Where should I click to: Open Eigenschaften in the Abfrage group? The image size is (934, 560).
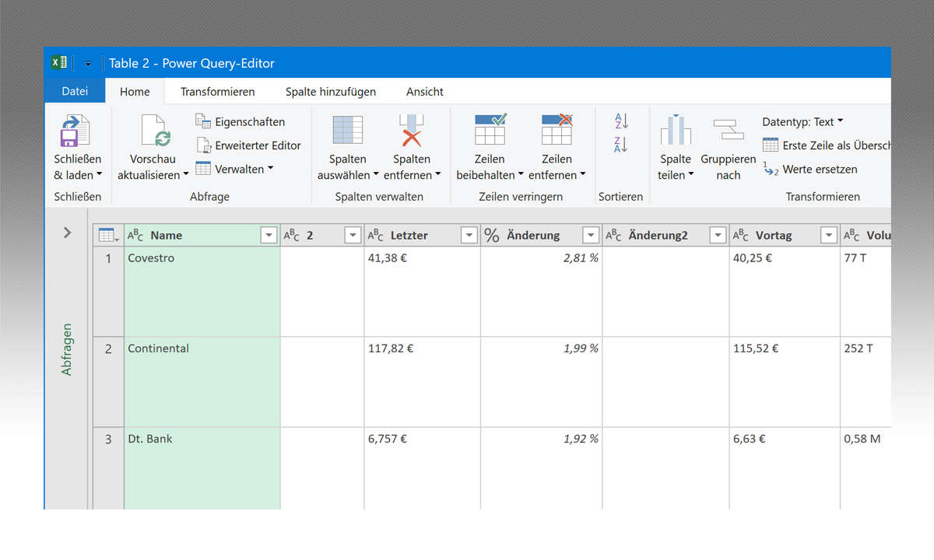pyautogui.click(x=241, y=121)
